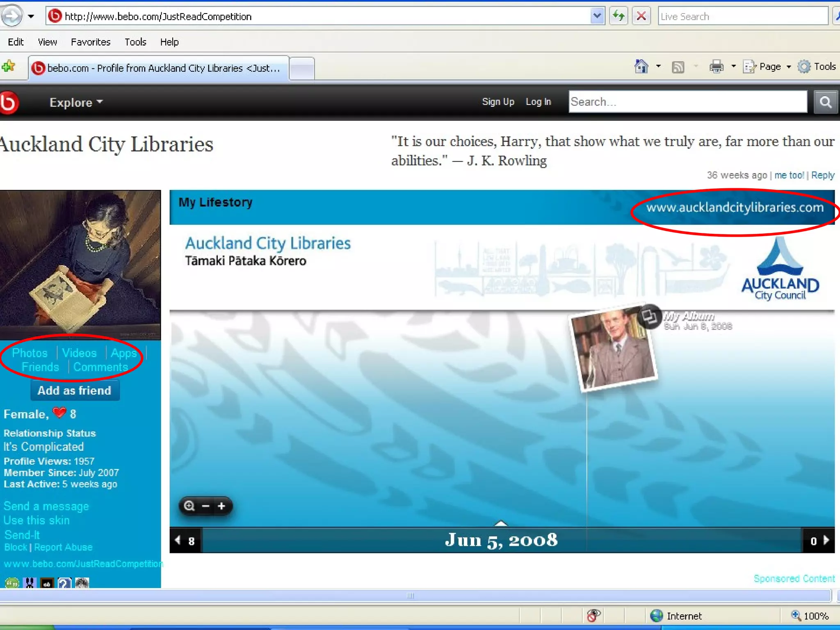Open the Favorites menu

pos(90,42)
